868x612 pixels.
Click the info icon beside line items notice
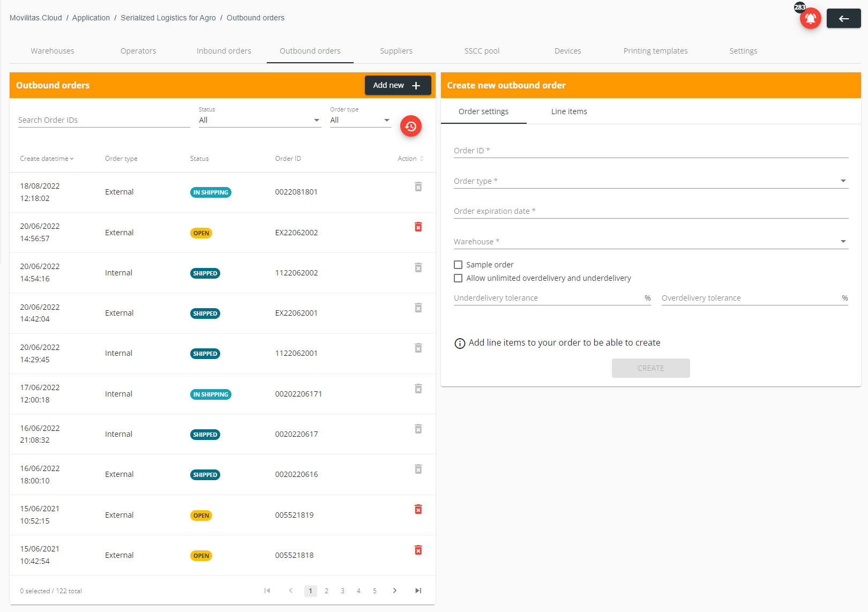tap(460, 344)
